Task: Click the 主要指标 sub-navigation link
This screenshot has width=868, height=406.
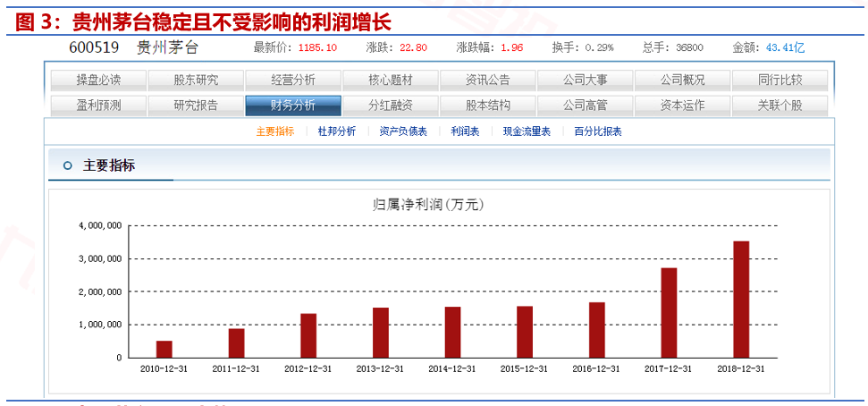Action: pyautogui.click(x=275, y=131)
